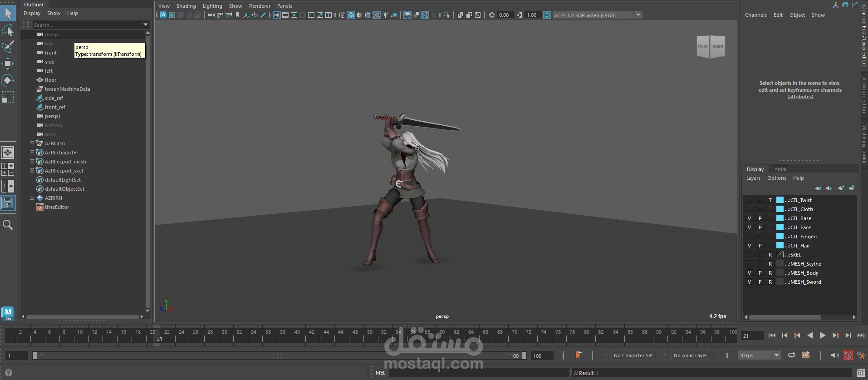Open the anim layer dropdown arrow

666,355
